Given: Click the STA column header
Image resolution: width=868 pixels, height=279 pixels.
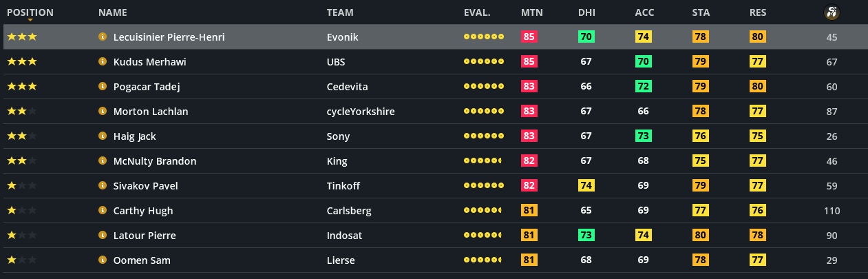Looking at the screenshot, I should pos(700,12).
